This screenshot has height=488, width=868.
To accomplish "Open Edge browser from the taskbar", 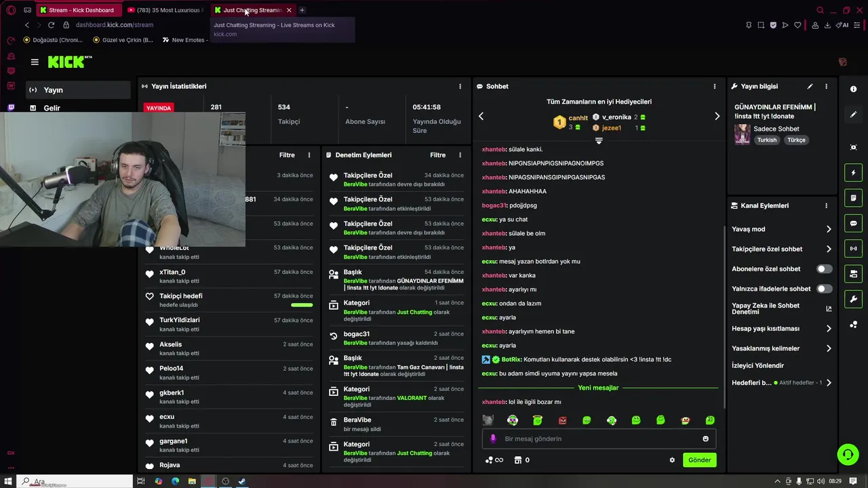I will [175, 481].
